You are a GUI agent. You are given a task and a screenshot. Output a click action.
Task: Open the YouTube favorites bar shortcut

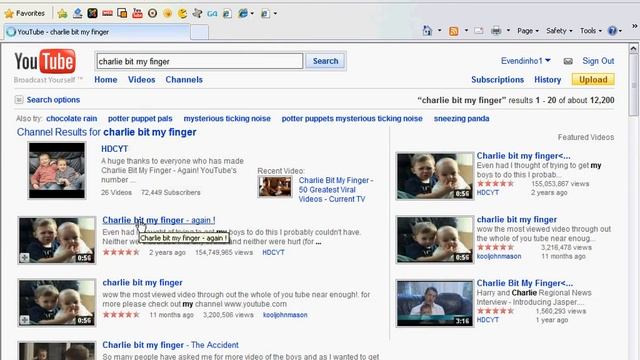coord(137,13)
